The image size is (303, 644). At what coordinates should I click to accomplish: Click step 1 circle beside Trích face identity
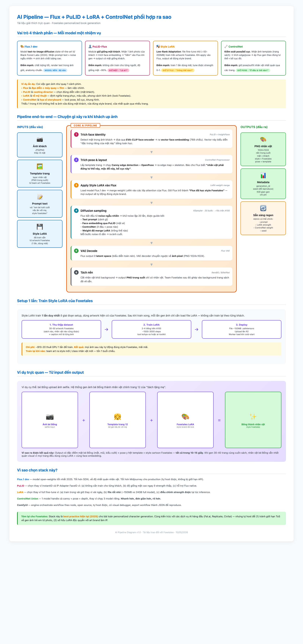coord(76,134)
